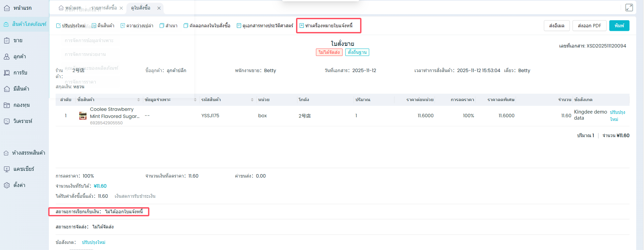Viewport: 644px width, 250px height.
Task: Open the ตั้งค่า gear icon
Action: pyautogui.click(x=7, y=185)
